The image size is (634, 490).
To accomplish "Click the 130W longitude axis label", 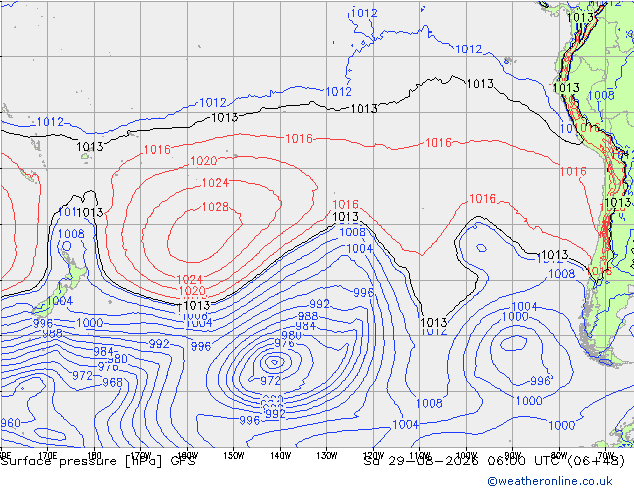I will click(327, 456).
